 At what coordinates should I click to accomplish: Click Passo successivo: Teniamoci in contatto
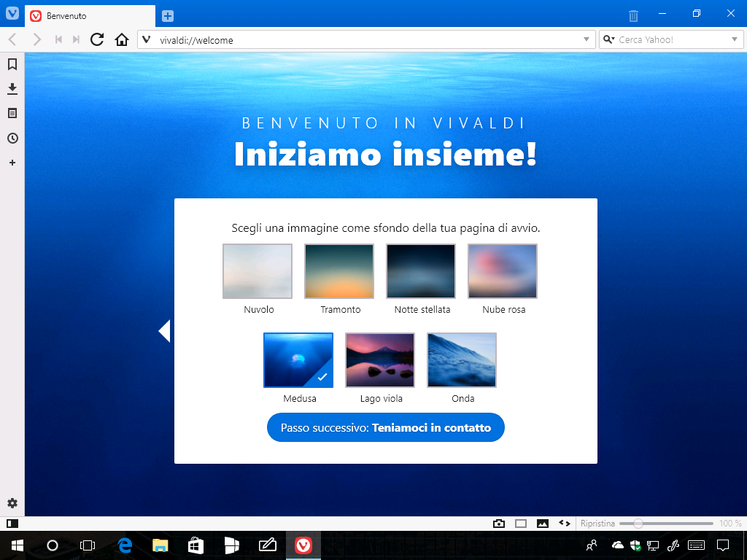pyautogui.click(x=385, y=427)
